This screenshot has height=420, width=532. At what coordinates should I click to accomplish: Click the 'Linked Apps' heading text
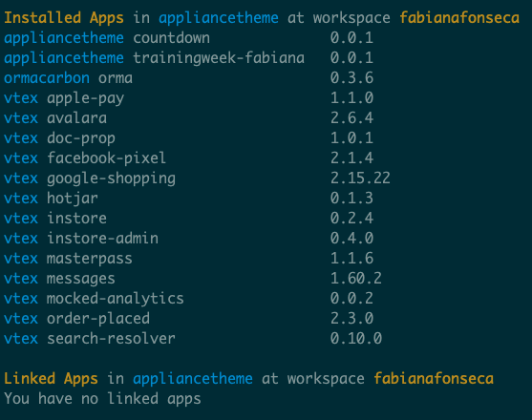(51, 379)
